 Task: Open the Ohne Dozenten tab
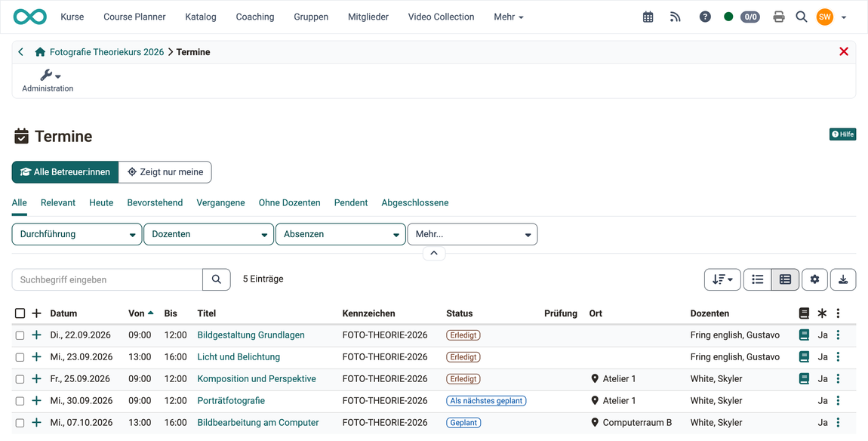pos(290,203)
